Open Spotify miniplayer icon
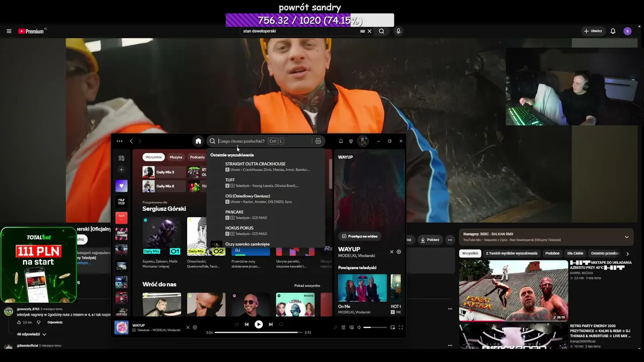Viewport: 644px width, 362px height. 393,327
